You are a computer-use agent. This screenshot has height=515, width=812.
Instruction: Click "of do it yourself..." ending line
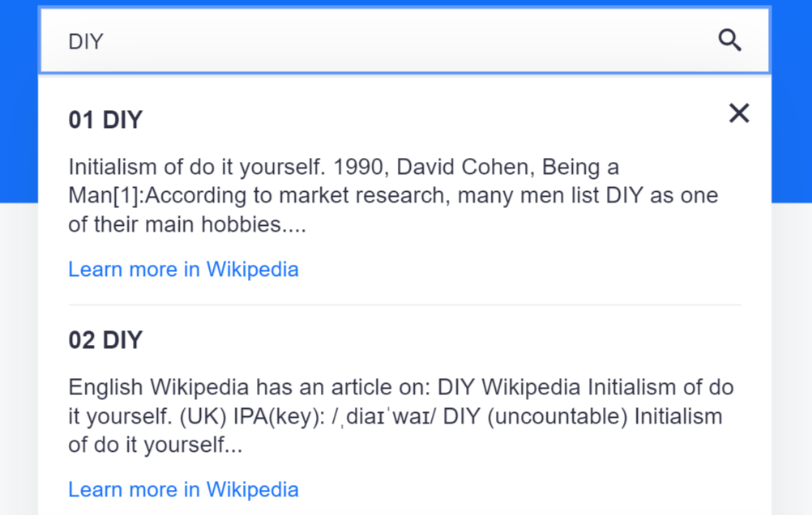coord(155,445)
